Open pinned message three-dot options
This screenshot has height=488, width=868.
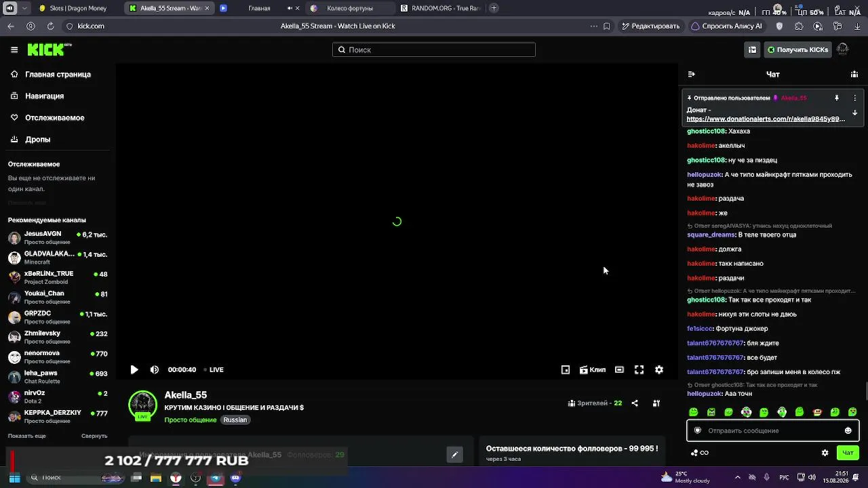pos(854,98)
